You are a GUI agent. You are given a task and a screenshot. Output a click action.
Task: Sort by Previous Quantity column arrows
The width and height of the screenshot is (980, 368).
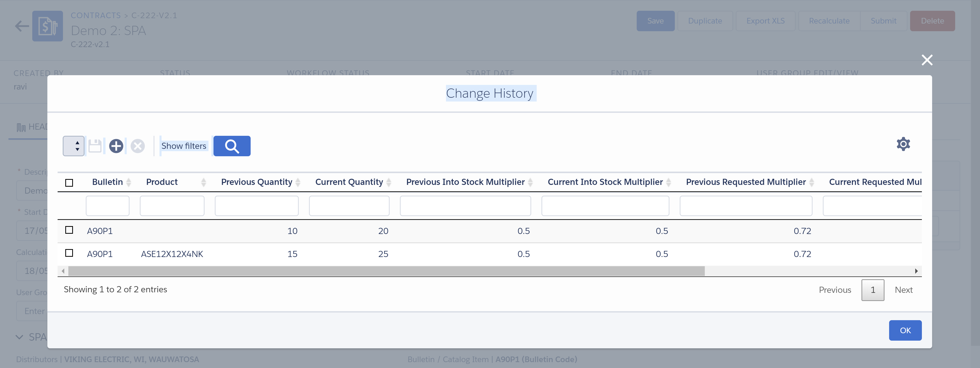pyautogui.click(x=298, y=182)
